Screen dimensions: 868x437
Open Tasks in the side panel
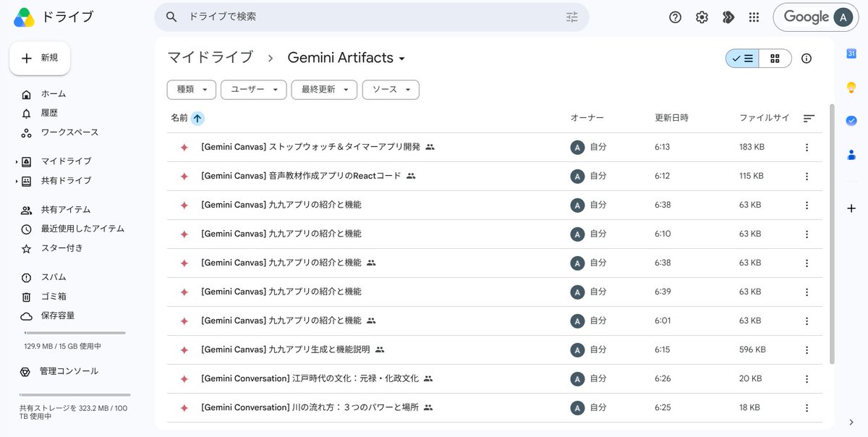coord(851,120)
